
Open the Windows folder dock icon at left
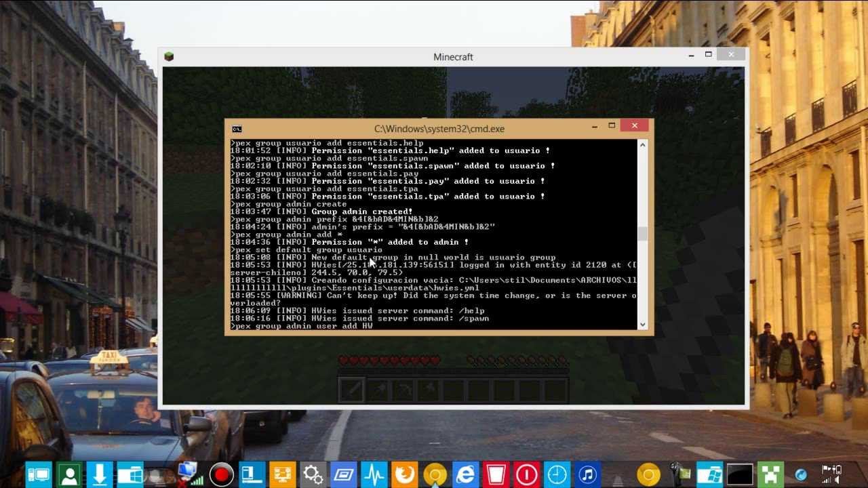pos(130,474)
